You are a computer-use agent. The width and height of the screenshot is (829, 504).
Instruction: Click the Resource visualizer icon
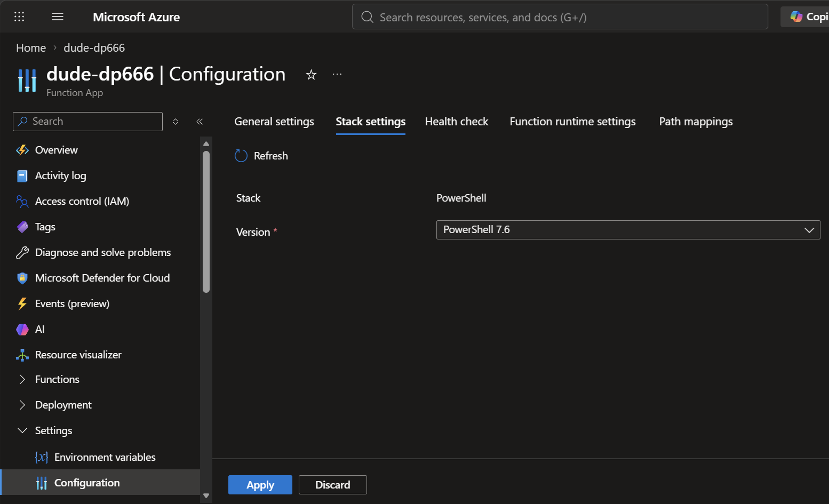tap(22, 355)
